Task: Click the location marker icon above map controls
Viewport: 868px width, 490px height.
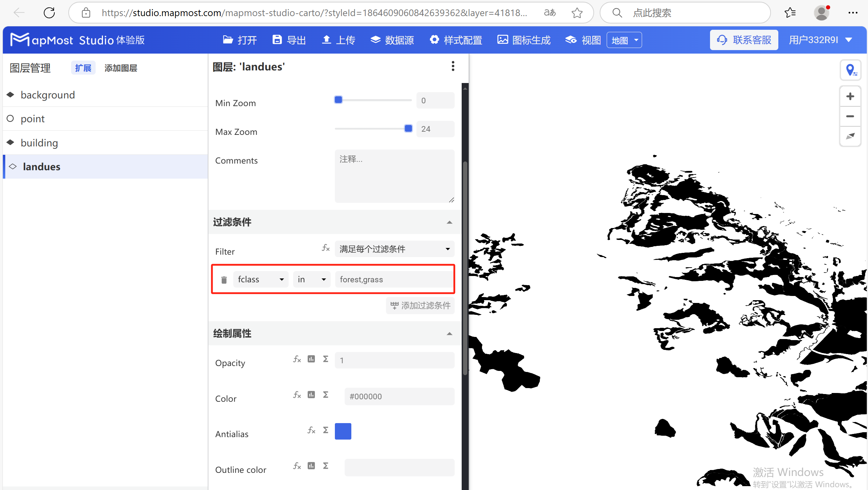Action: pos(851,70)
